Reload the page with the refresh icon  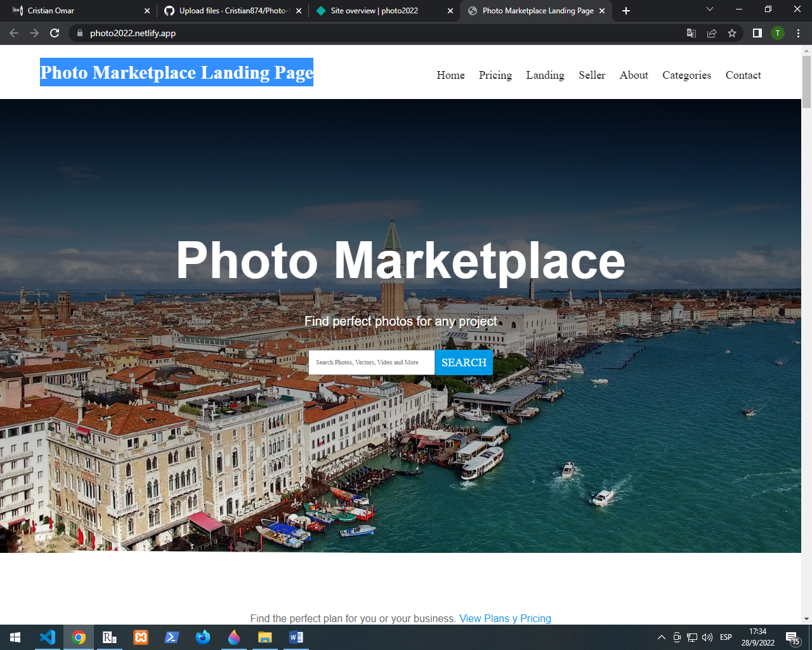tap(55, 33)
